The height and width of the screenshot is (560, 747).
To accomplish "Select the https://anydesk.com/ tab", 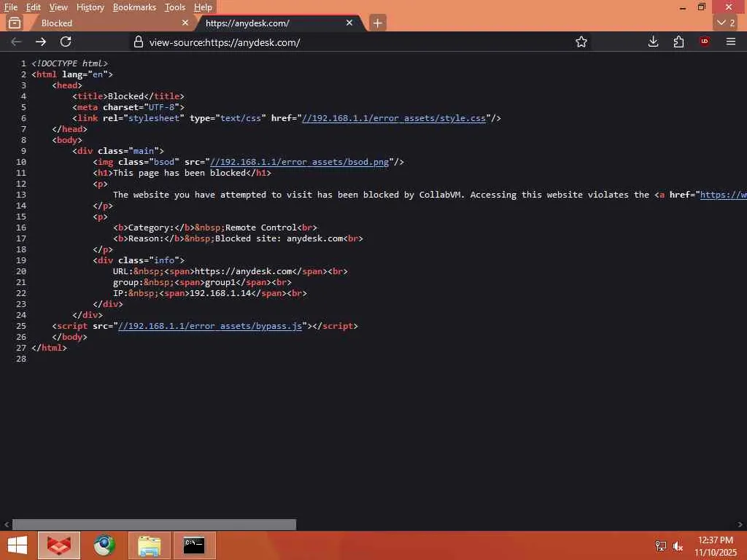I will point(279,23).
